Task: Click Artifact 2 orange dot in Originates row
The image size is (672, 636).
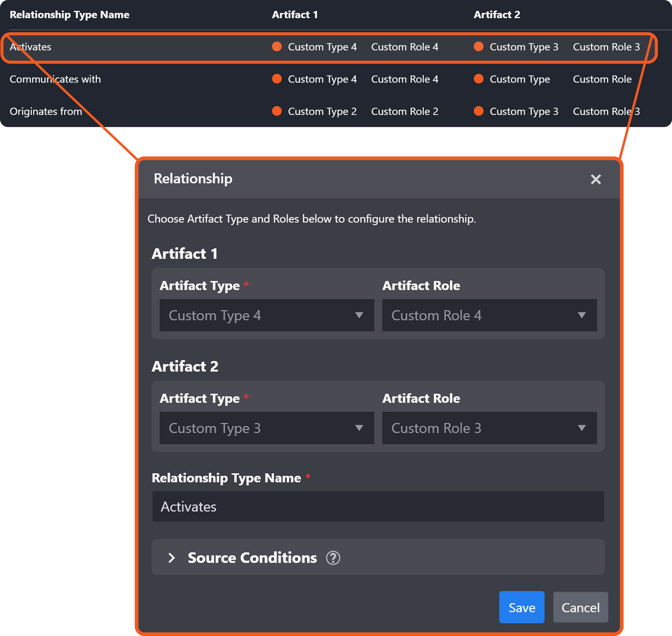Action: pos(478,111)
